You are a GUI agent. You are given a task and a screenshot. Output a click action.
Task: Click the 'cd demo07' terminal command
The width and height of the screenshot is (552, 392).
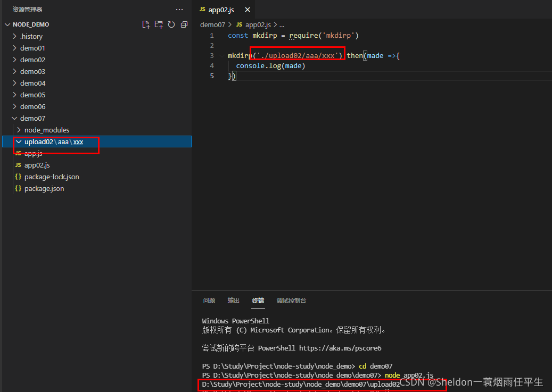[375, 366]
